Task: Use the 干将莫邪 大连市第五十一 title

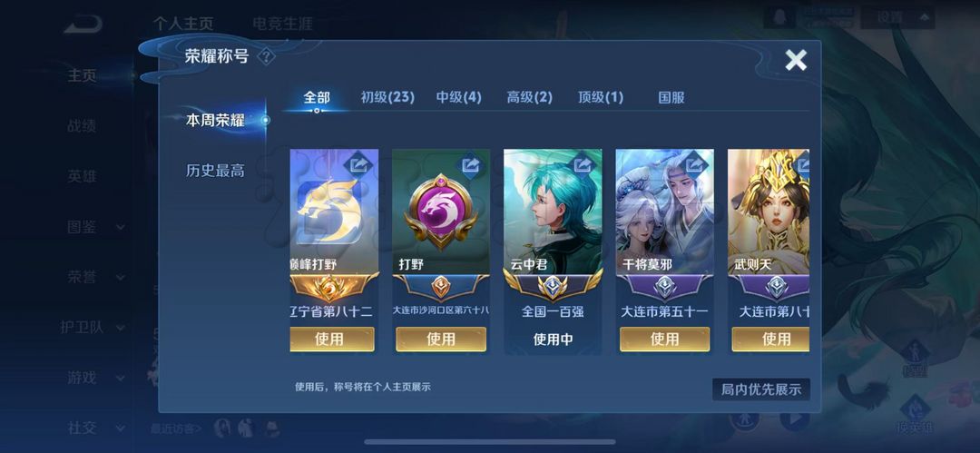Action: [664, 340]
